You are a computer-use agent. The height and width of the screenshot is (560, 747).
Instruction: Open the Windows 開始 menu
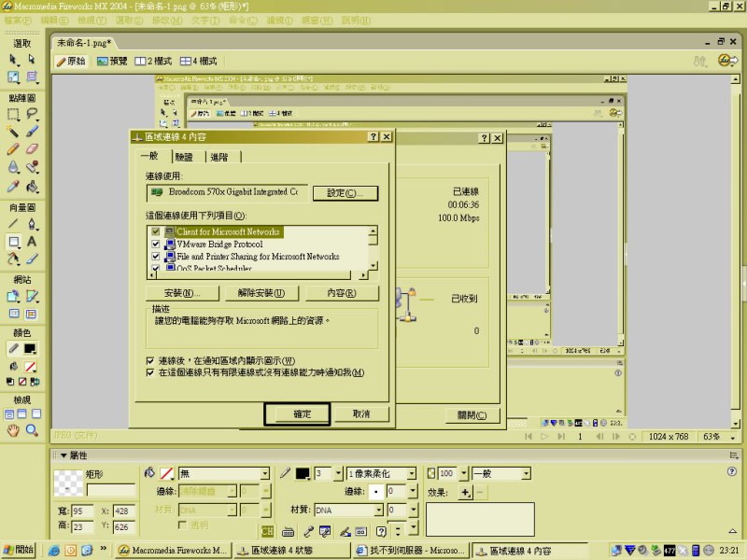click(19, 550)
